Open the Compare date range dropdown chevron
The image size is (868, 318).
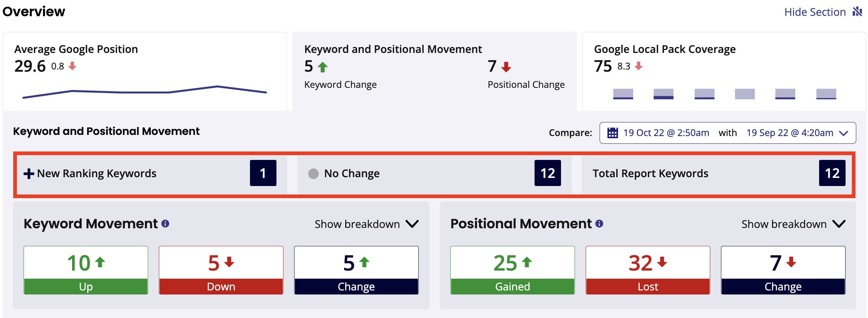[843, 133]
